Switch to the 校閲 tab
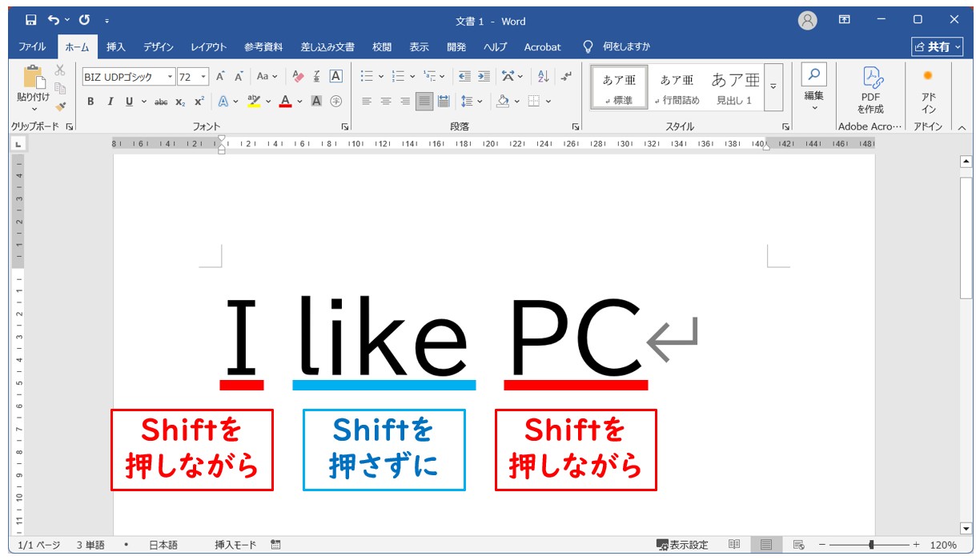Screen dimensions: 980x560 coord(382,47)
